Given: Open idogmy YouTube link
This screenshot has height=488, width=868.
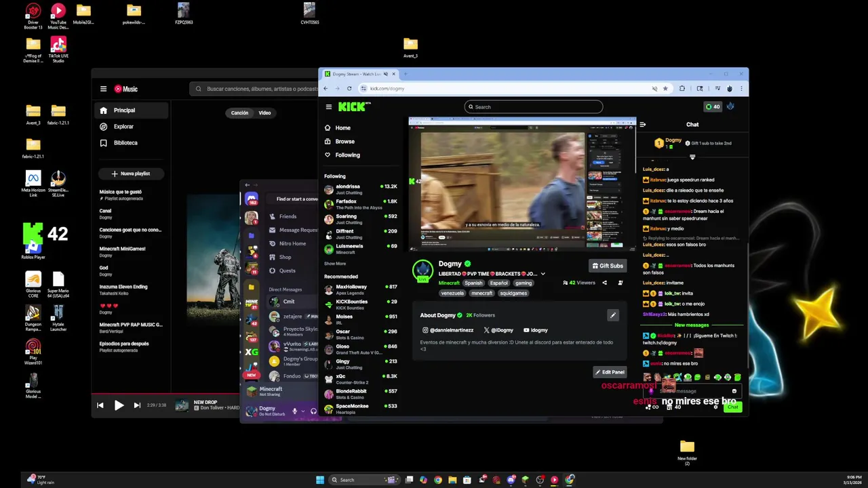Looking at the screenshot, I should [x=536, y=330].
